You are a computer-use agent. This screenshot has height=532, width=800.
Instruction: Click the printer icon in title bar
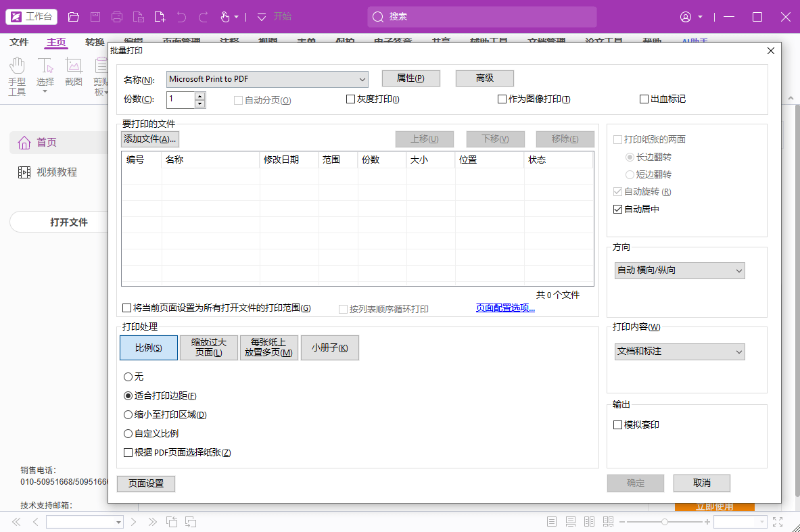tap(117, 17)
